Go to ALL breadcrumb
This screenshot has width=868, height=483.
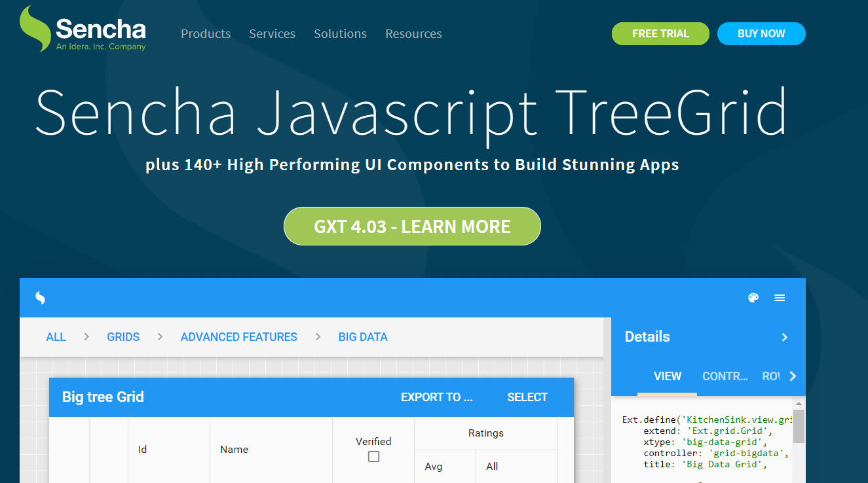coord(56,337)
